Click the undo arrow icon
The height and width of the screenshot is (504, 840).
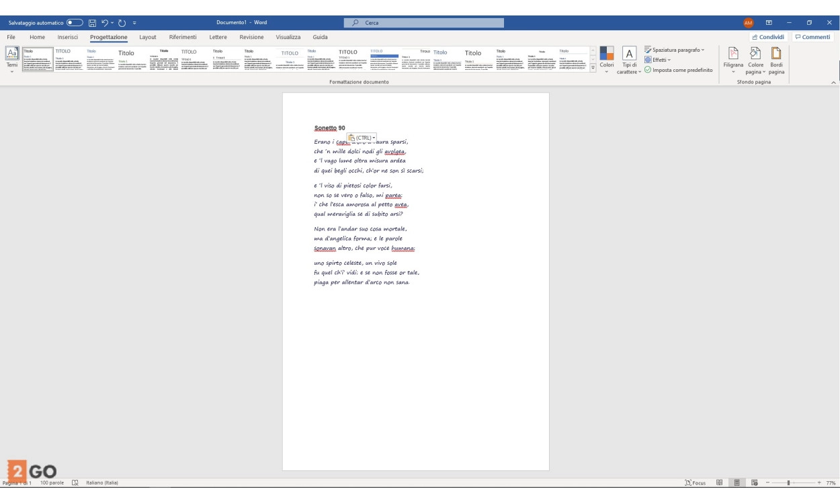pos(106,23)
